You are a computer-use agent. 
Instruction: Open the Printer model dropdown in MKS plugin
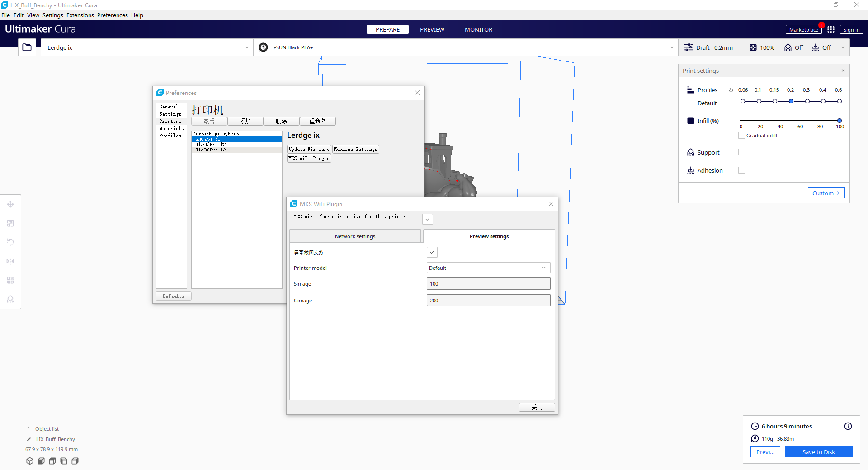pyautogui.click(x=488, y=268)
